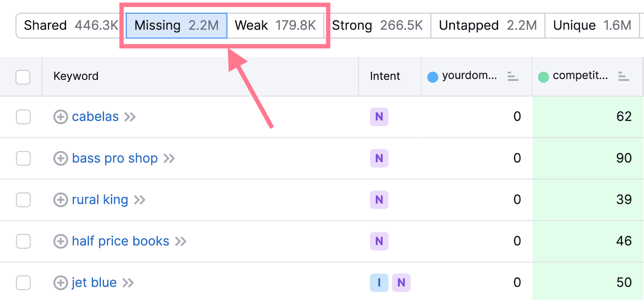Select the N intent badge on cabelas row
The height and width of the screenshot is (300, 644).
pos(379,117)
